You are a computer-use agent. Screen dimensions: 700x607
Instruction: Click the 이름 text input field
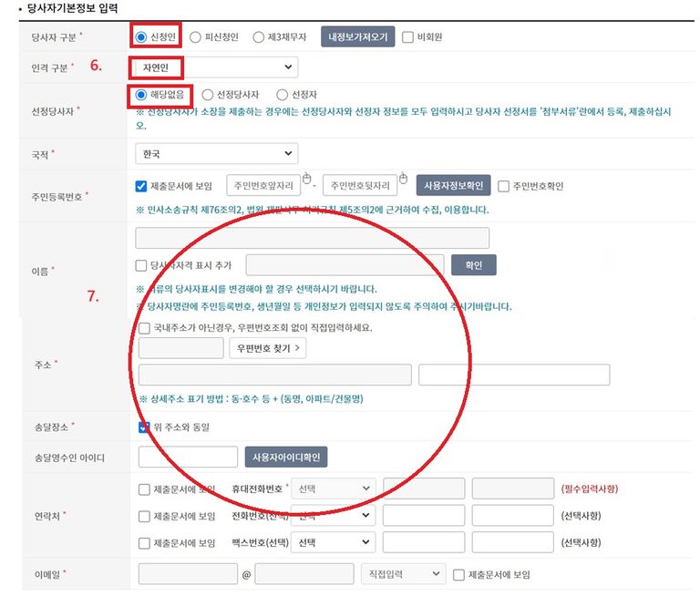pyautogui.click(x=312, y=238)
